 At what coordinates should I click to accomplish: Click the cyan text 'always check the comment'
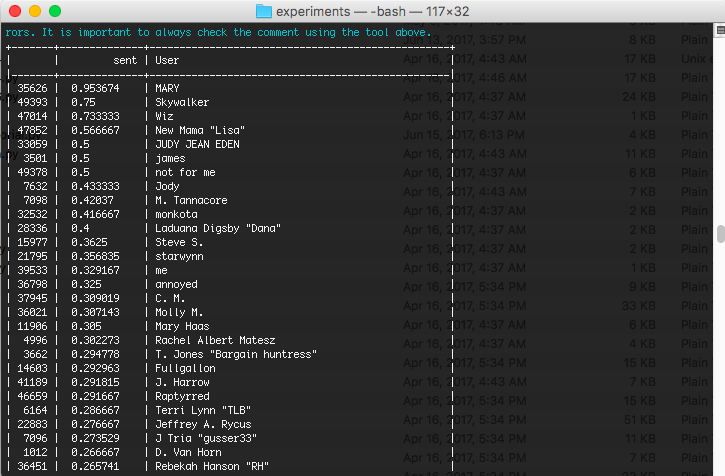pyautogui.click(x=227, y=33)
